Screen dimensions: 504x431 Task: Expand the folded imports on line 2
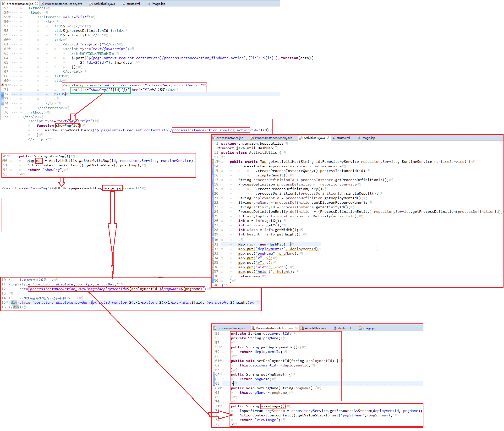point(219,148)
